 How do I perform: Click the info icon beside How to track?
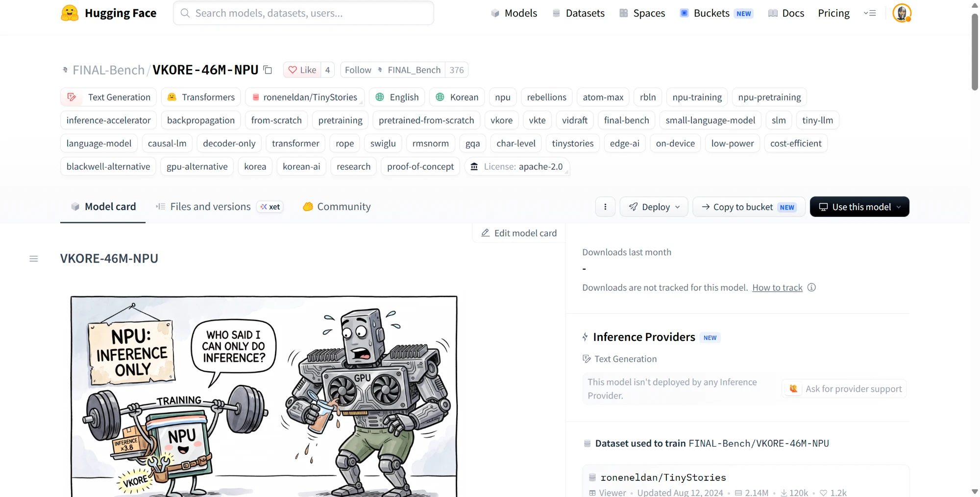click(x=811, y=287)
